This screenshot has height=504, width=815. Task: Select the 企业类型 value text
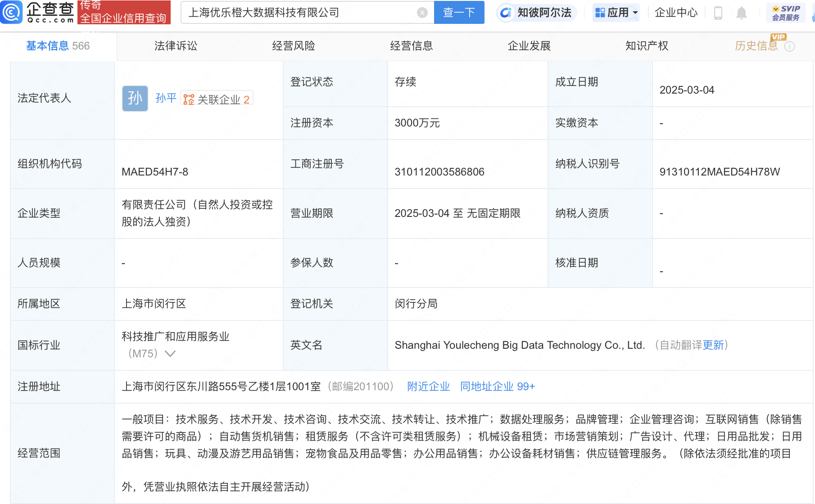(197, 213)
